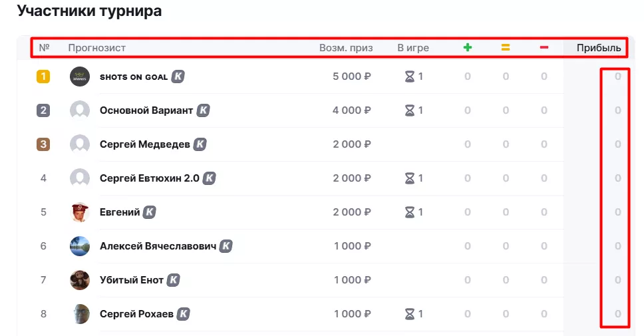Open Евгений profile name link
Screen dimensions: 644x336
tap(120, 212)
